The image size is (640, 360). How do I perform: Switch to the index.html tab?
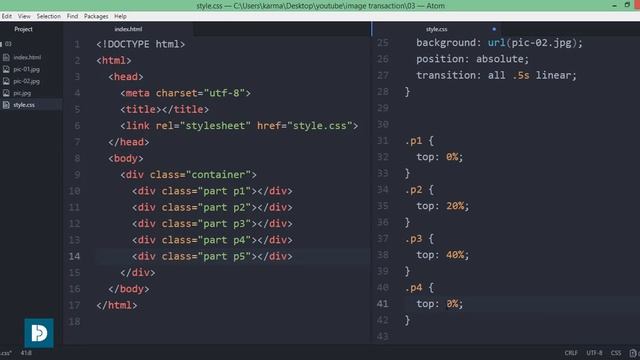click(128, 29)
